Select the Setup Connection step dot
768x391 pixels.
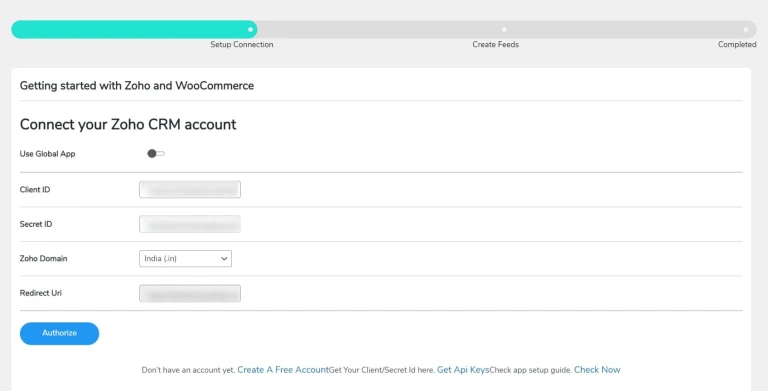point(250,29)
